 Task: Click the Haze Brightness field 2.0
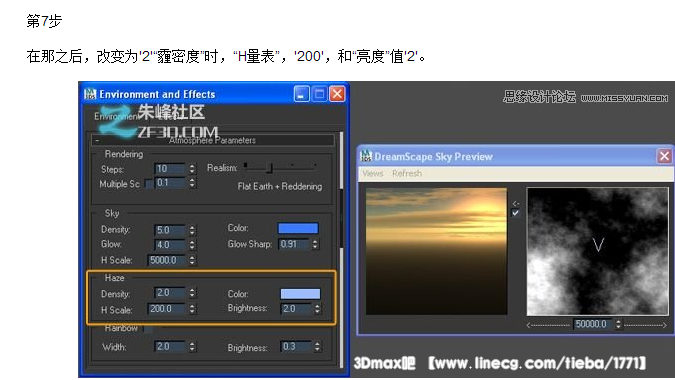click(x=296, y=308)
